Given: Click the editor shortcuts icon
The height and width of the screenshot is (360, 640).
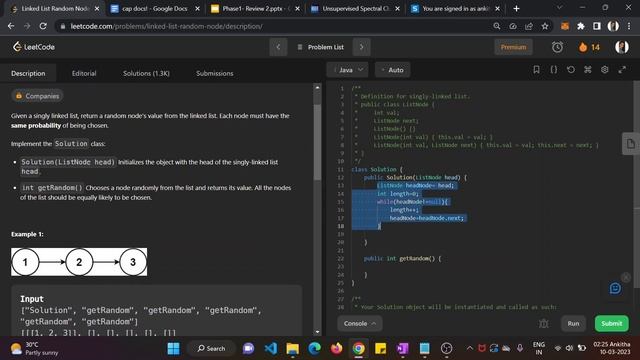Looking at the screenshot, I should point(588,70).
